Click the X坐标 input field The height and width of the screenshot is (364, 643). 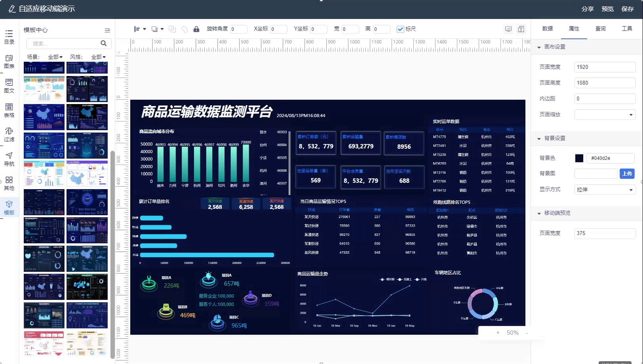[279, 29]
